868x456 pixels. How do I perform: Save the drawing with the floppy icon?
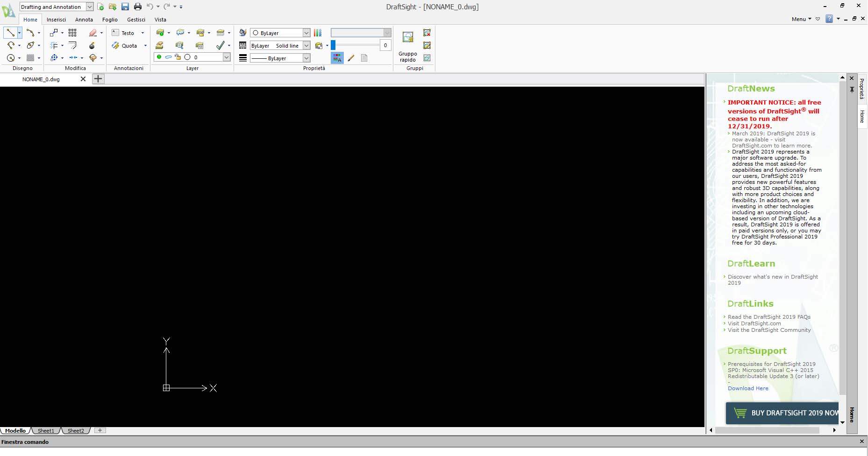tap(125, 7)
